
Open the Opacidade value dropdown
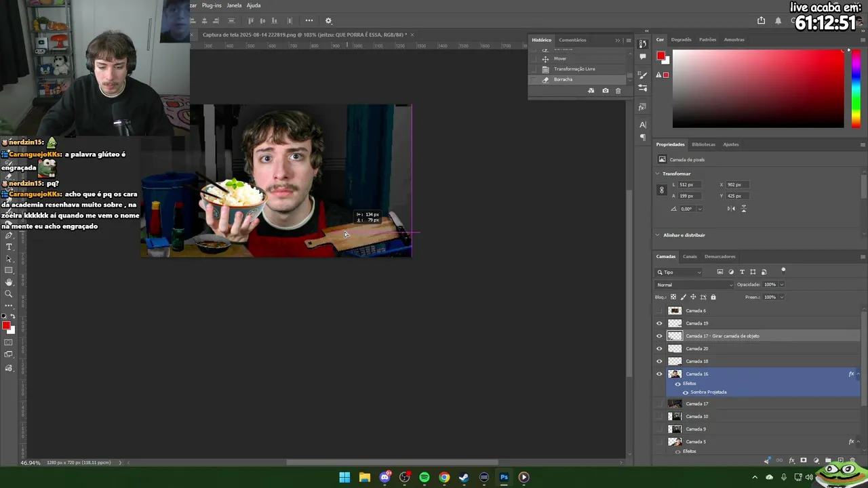point(781,285)
